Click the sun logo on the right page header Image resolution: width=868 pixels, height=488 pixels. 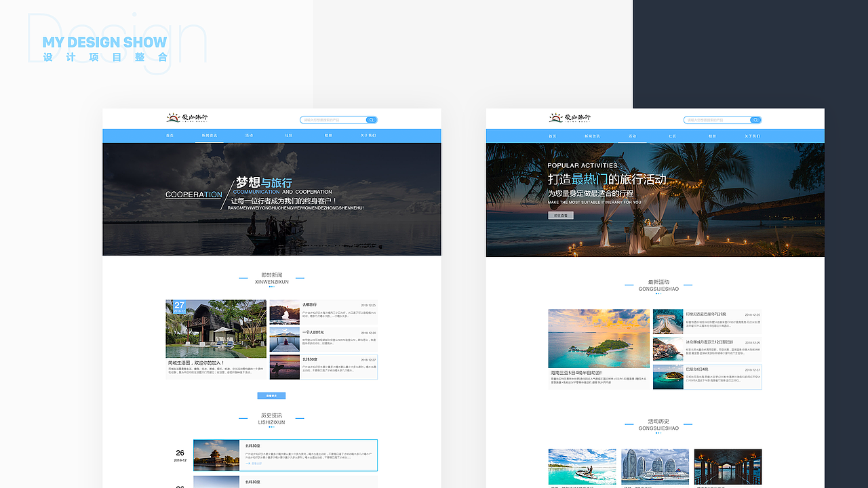coord(555,117)
